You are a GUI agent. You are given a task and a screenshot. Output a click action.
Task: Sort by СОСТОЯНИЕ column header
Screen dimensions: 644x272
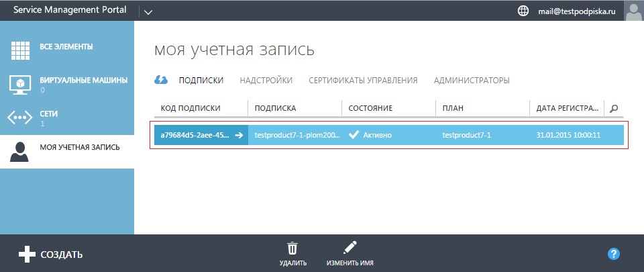point(370,108)
